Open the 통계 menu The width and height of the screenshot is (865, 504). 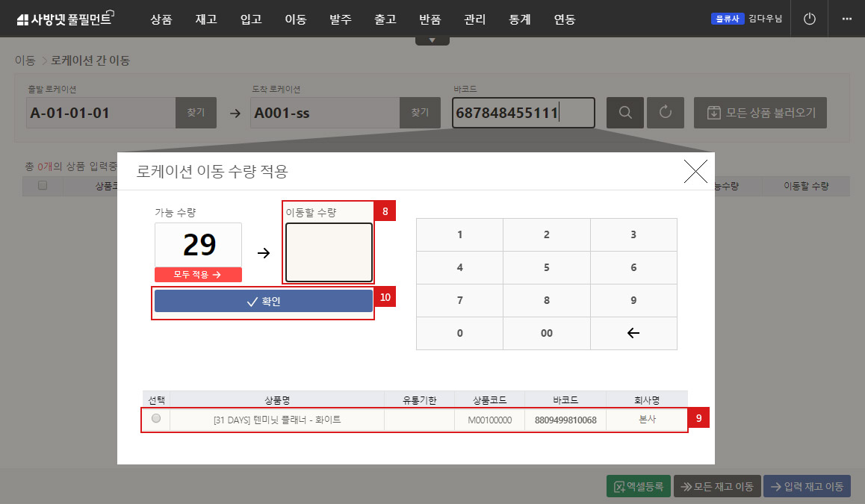click(x=519, y=19)
